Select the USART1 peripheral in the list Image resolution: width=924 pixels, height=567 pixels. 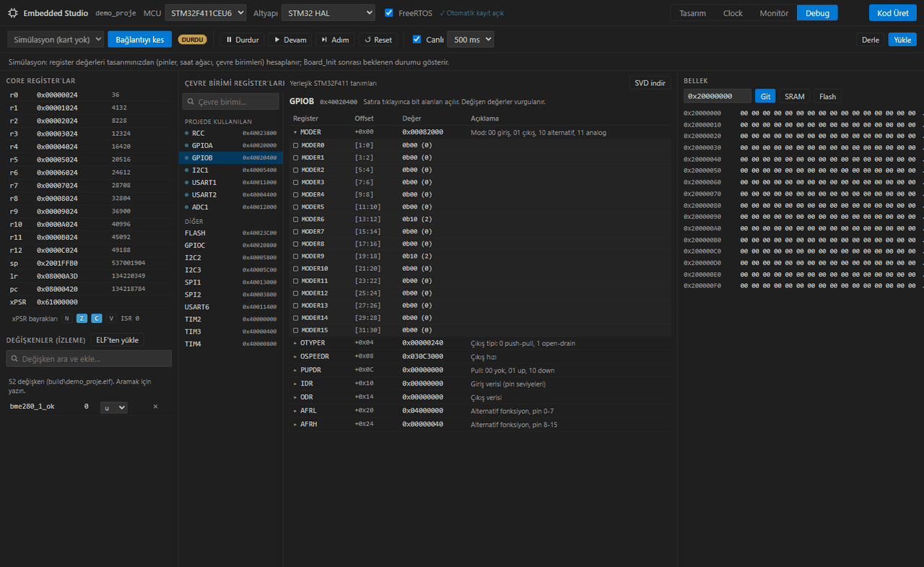point(231,183)
